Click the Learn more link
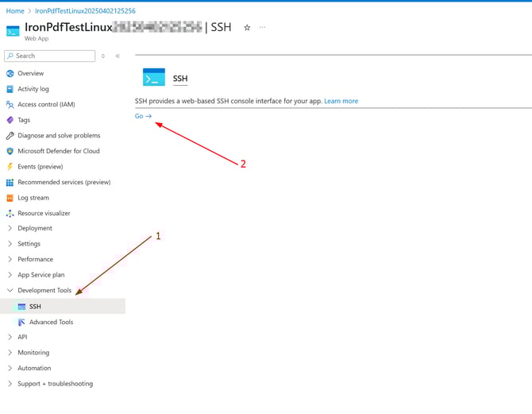Viewport: 532px width, 414px height. tap(341, 101)
